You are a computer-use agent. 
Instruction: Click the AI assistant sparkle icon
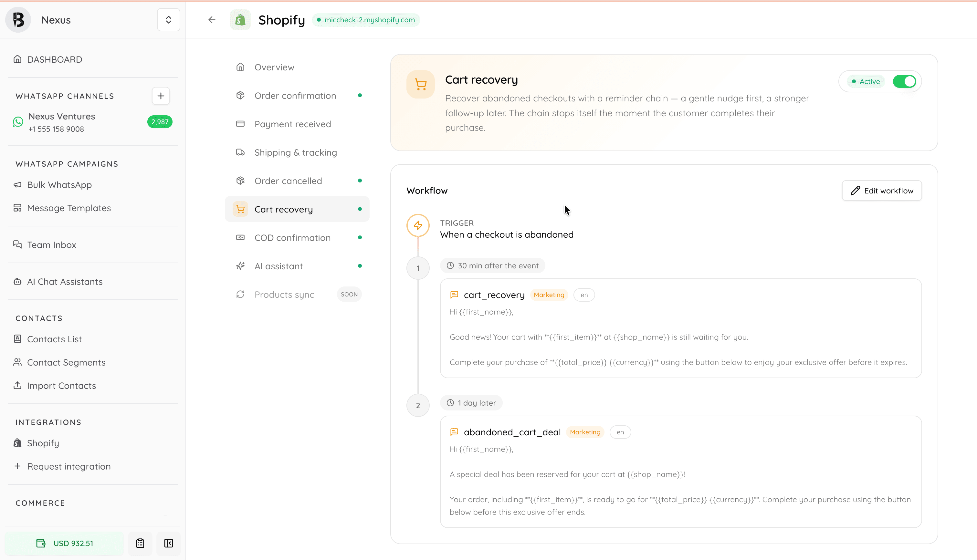tap(240, 266)
